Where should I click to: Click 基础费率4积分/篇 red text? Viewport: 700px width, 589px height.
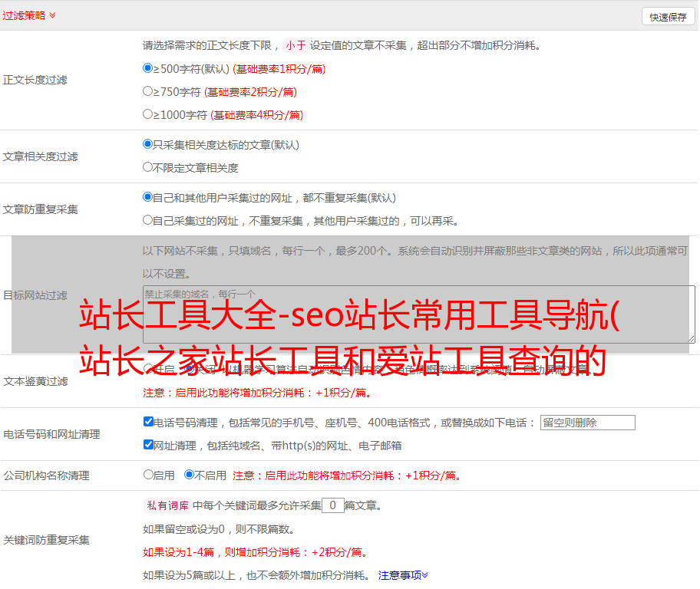256,115
